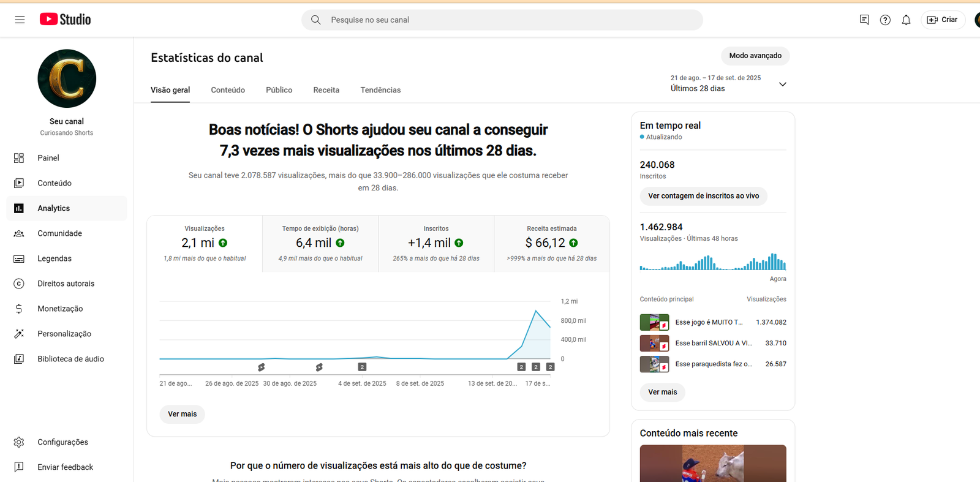The image size is (980, 482).
Task: Switch to the Público tab
Action: (279, 90)
